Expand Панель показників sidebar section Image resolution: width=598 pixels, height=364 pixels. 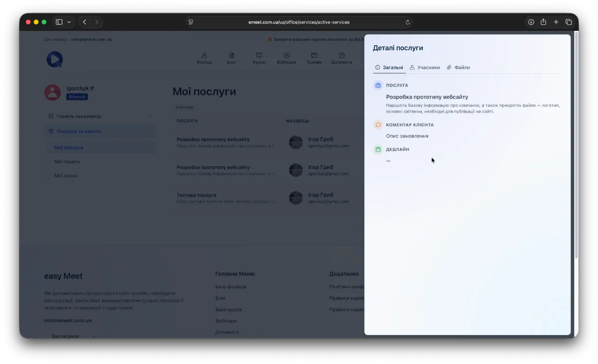coord(100,116)
